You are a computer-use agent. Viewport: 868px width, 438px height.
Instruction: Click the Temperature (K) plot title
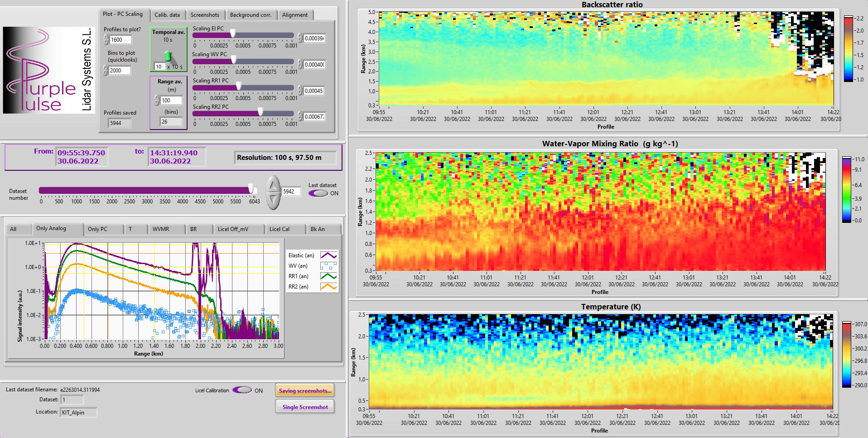tap(611, 307)
